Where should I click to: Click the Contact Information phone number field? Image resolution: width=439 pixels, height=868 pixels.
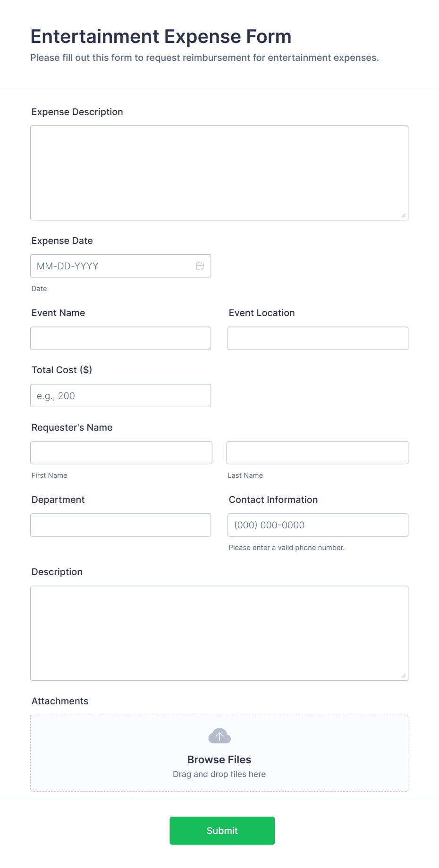click(x=317, y=525)
